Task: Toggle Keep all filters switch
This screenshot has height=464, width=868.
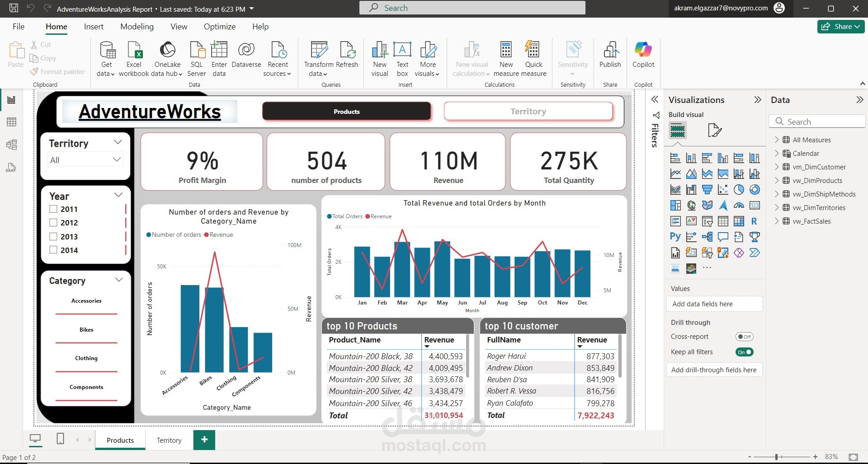Action: pyautogui.click(x=744, y=352)
